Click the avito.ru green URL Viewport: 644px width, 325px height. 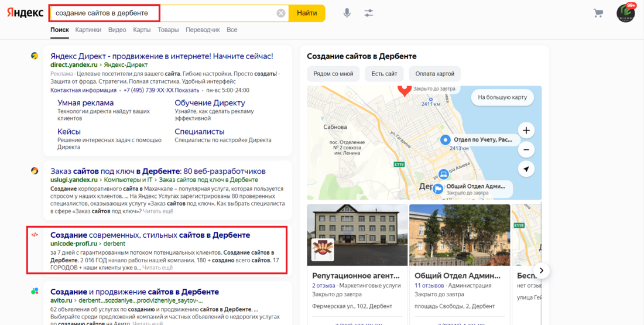[61, 300]
